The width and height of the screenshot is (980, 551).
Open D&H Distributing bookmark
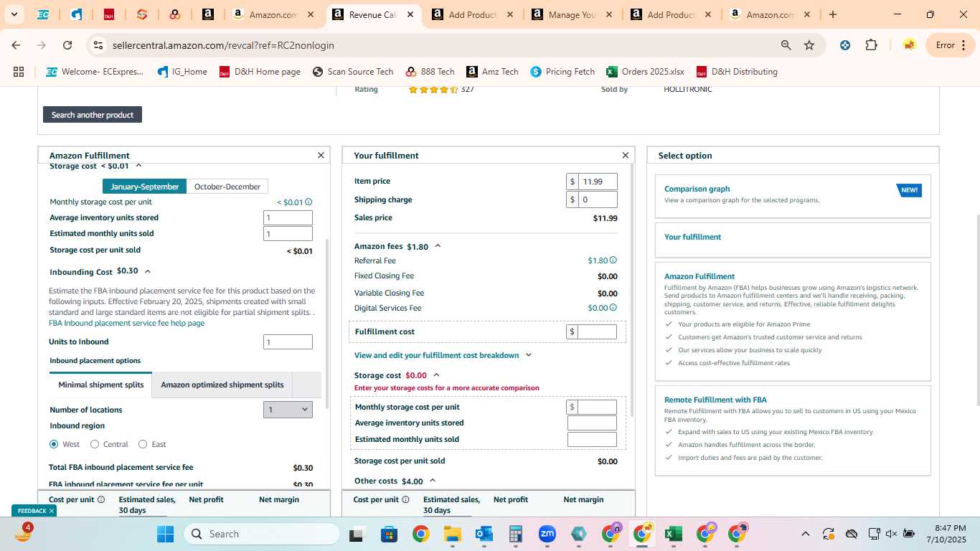736,72
